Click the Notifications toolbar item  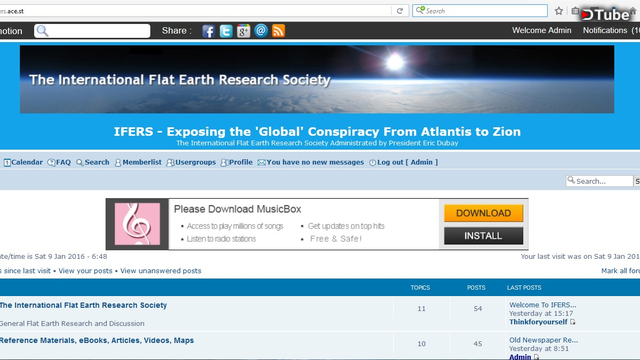611,31
